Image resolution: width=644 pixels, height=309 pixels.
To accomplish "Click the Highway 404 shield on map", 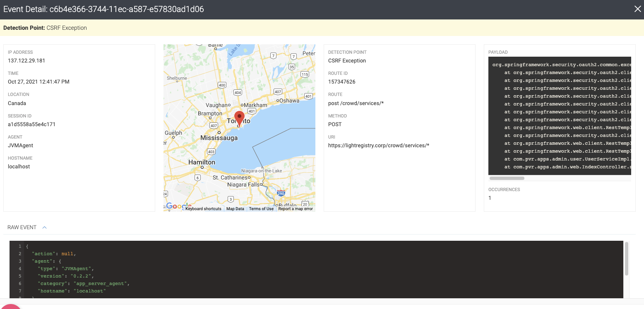I will pos(238,93).
